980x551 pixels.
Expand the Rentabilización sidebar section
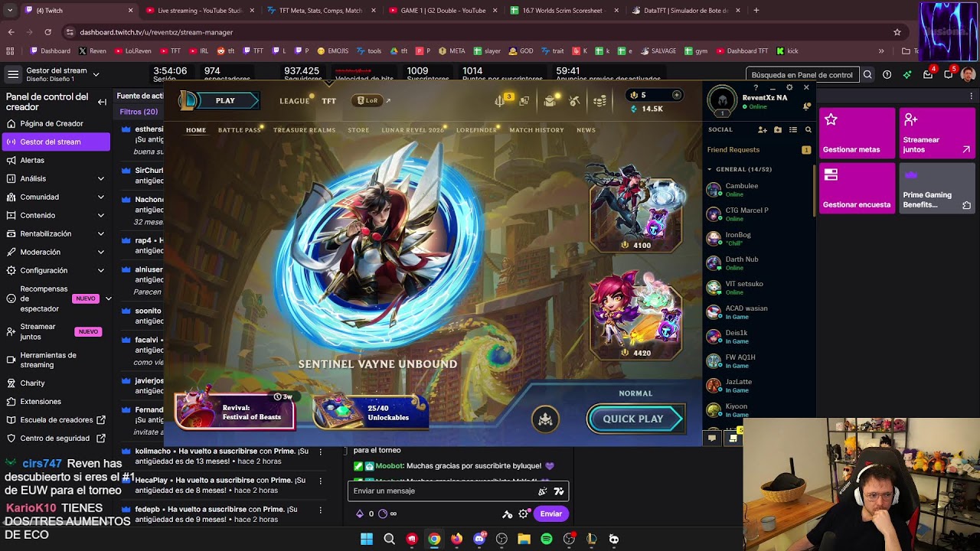55,233
